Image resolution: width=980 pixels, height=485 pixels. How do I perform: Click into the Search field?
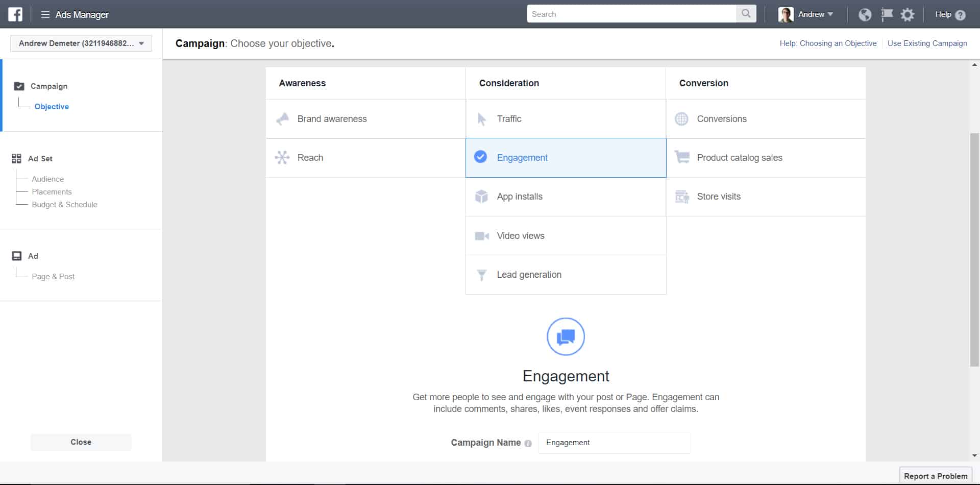pos(631,14)
